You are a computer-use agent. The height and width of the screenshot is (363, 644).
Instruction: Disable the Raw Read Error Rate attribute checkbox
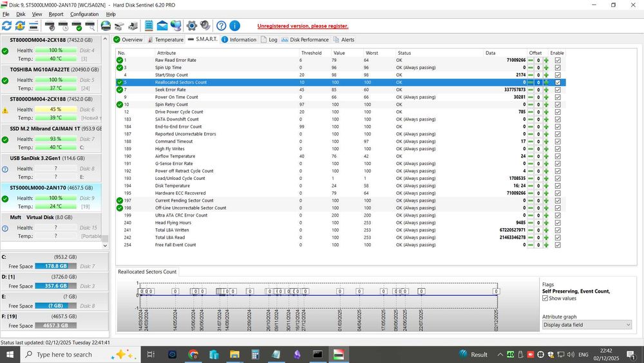(x=558, y=60)
